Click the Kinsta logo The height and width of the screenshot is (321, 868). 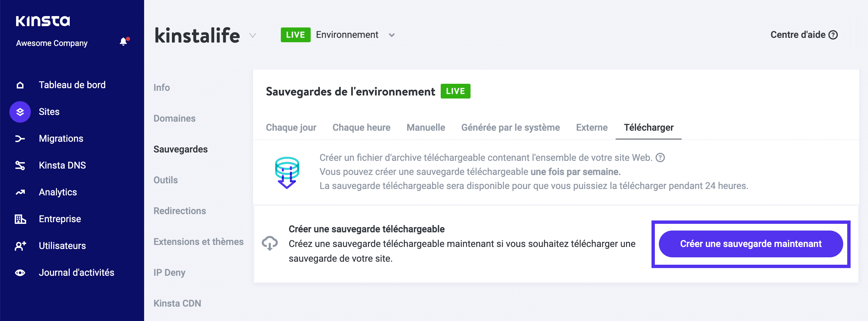(x=43, y=20)
